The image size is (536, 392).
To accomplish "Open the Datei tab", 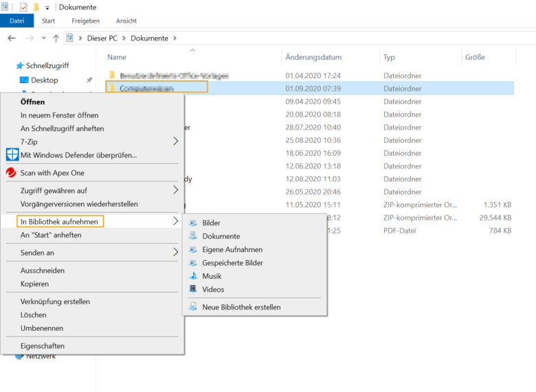I will 16,21.
